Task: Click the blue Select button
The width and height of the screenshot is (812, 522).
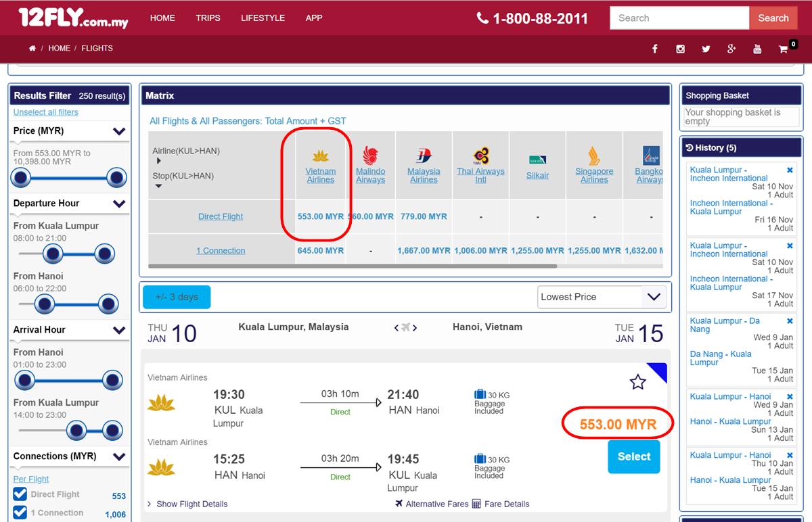Action: click(x=634, y=456)
